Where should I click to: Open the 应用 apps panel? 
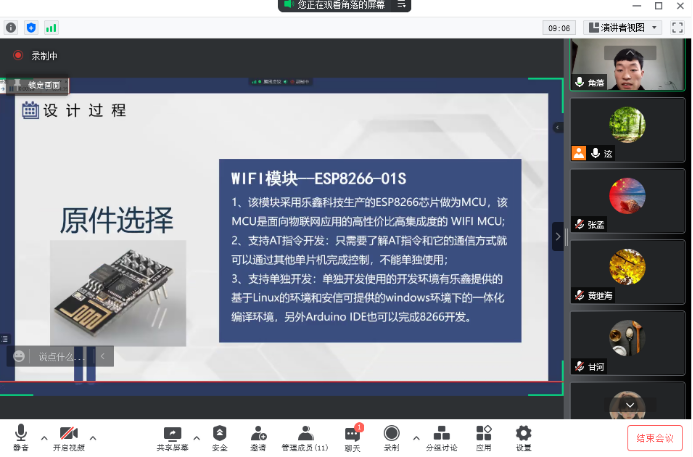(484, 438)
